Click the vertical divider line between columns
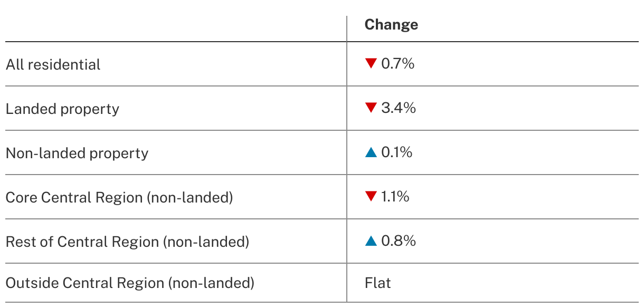The width and height of the screenshot is (644, 308). point(347,159)
